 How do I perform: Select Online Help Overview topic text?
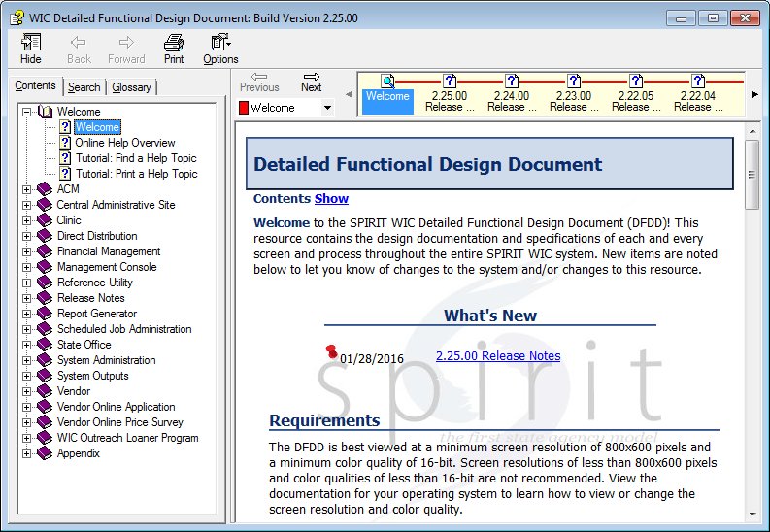125,143
